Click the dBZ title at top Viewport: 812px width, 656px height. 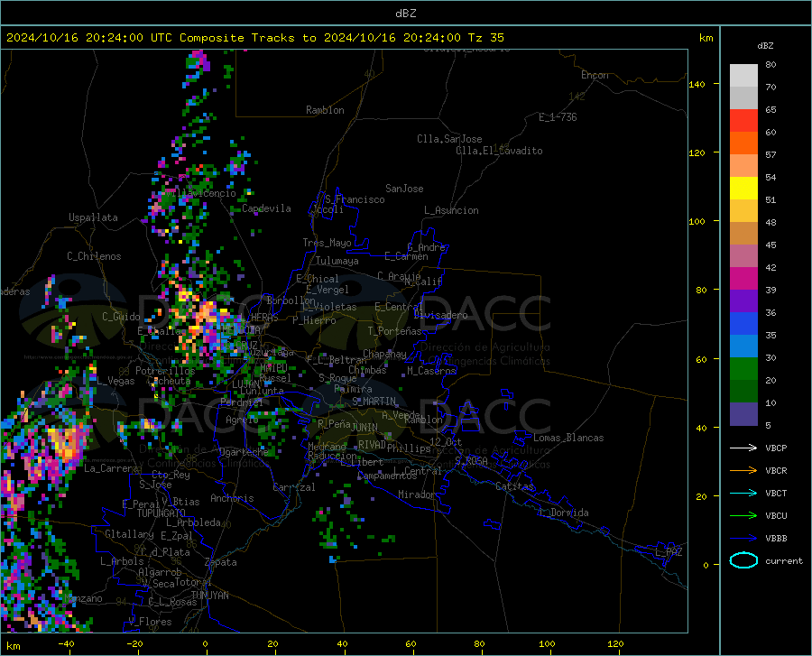[405, 14]
